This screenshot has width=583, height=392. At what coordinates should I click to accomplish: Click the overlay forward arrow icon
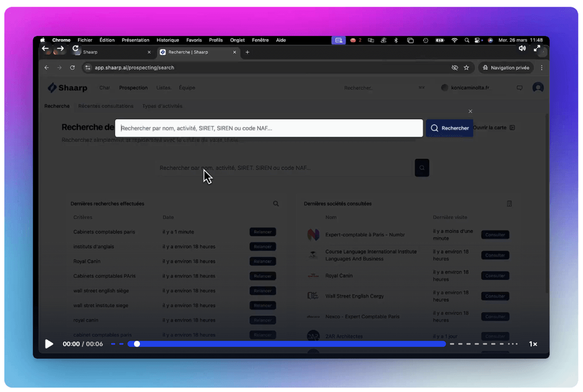(x=60, y=48)
